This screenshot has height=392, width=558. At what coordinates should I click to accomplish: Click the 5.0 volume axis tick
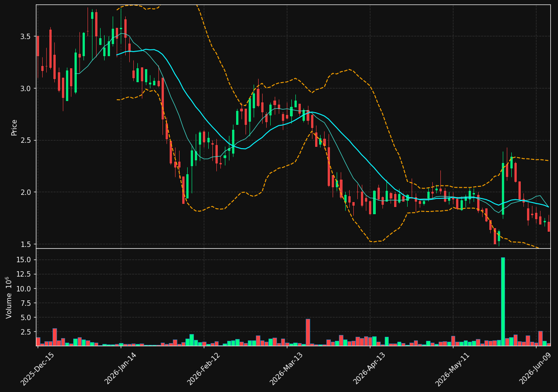[x=25, y=317]
